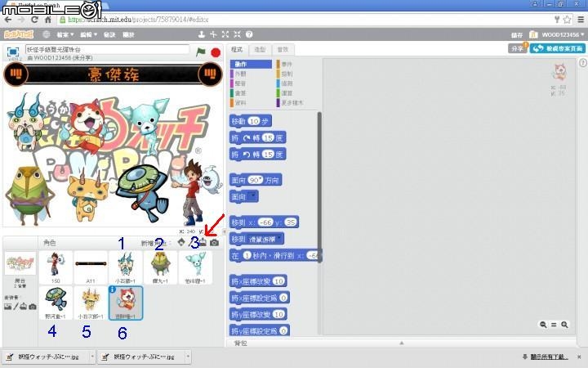588x368 pixels.
Task: Zoom out the scripts area
Action: click(543, 325)
